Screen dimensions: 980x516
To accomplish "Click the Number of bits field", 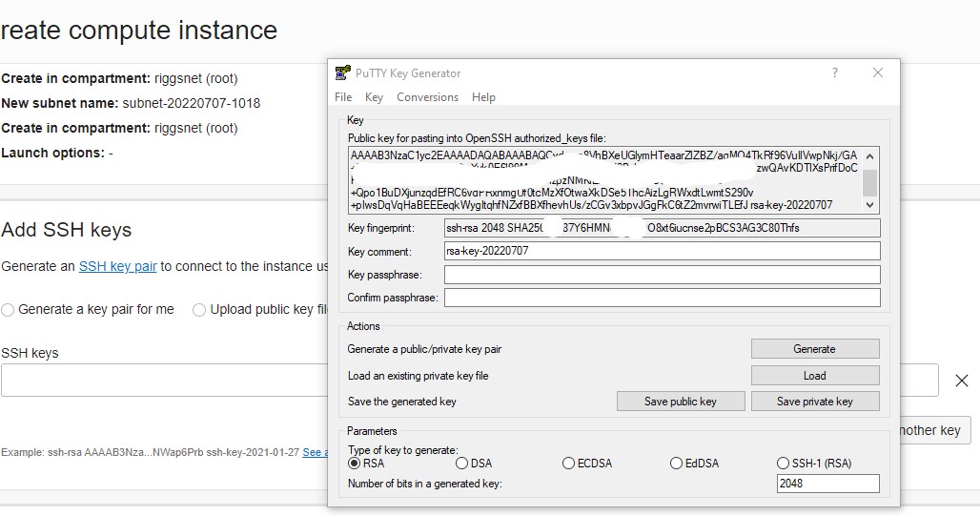I will (828, 484).
